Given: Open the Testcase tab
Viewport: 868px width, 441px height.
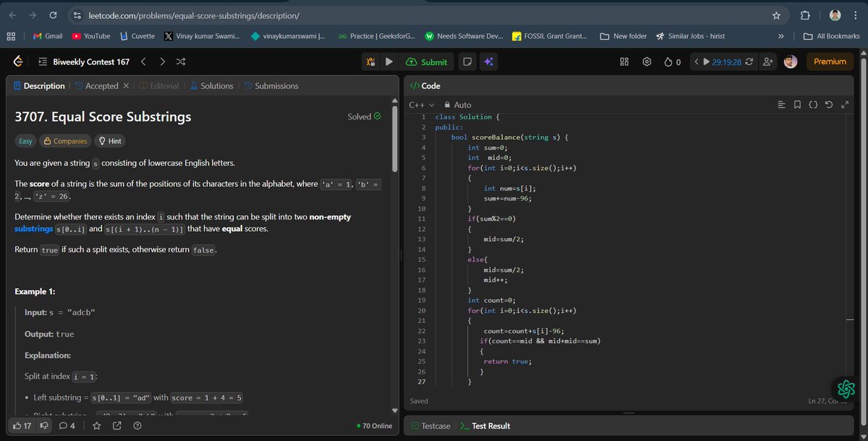Looking at the screenshot, I should (431, 426).
